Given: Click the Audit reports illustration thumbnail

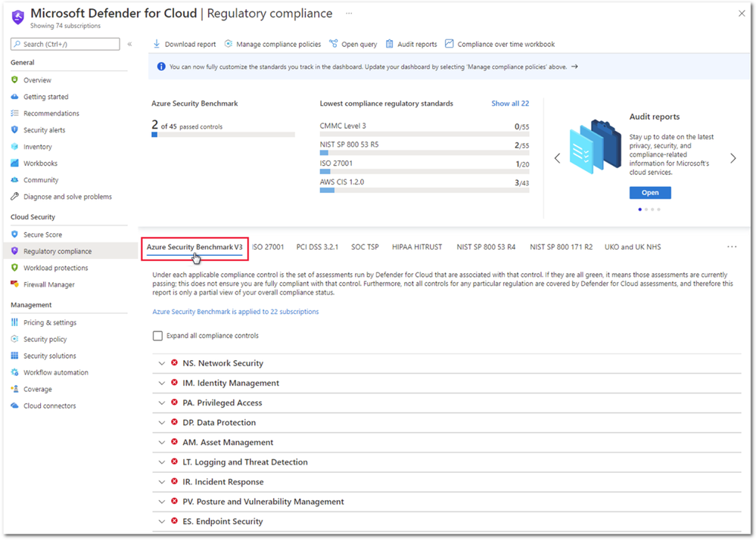Looking at the screenshot, I should [596, 147].
